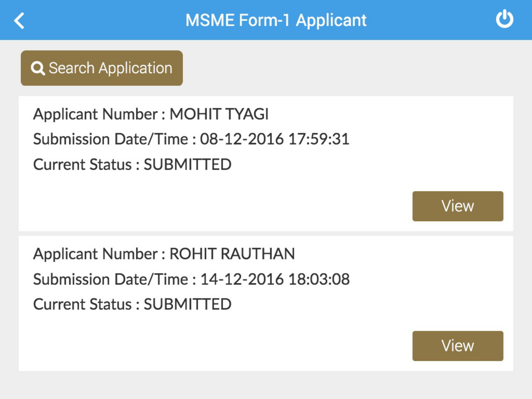The height and width of the screenshot is (399, 532).
Task: Tap the blue header bar
Action: 266,20
